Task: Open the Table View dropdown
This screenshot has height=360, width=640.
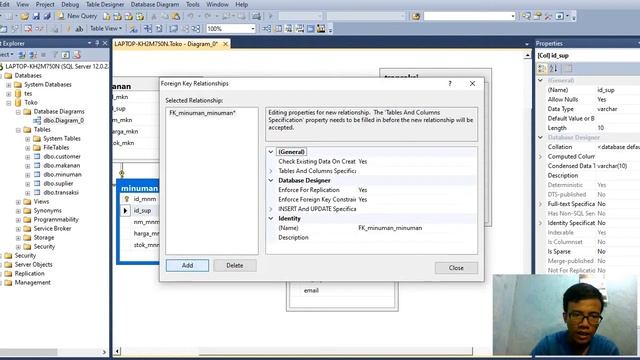Action: (x=106, y=29)
